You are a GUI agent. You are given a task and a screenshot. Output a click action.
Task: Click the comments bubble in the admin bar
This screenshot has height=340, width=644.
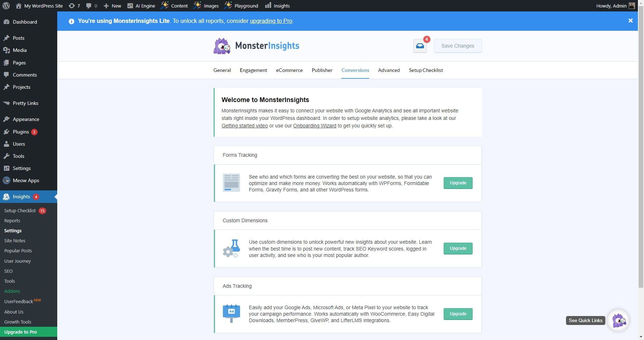tap(89, 5)
